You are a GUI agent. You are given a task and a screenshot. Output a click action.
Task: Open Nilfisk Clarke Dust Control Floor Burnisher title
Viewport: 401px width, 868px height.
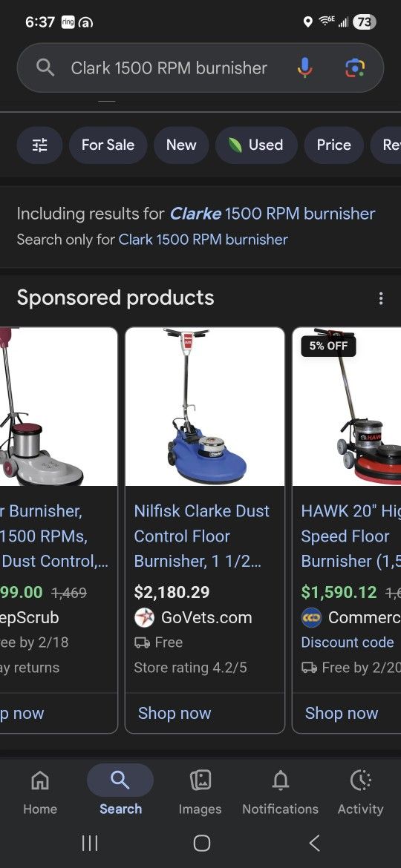[x=202, y=536]
